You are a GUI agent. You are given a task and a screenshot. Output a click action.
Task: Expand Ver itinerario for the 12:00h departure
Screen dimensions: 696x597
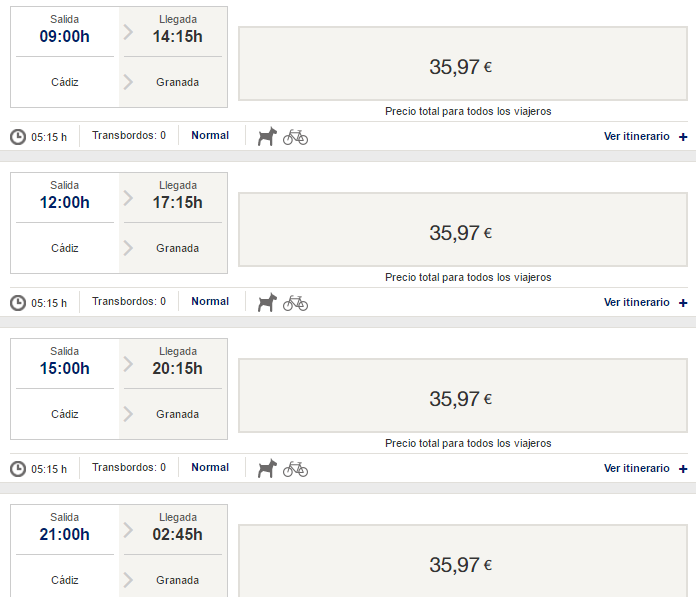(645, 302)
